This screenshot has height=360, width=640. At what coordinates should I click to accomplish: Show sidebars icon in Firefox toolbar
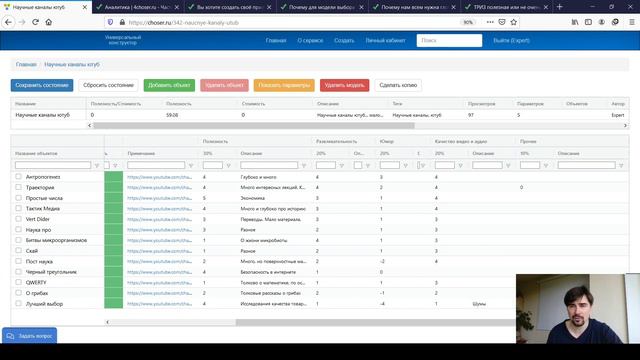coord(588,22)
